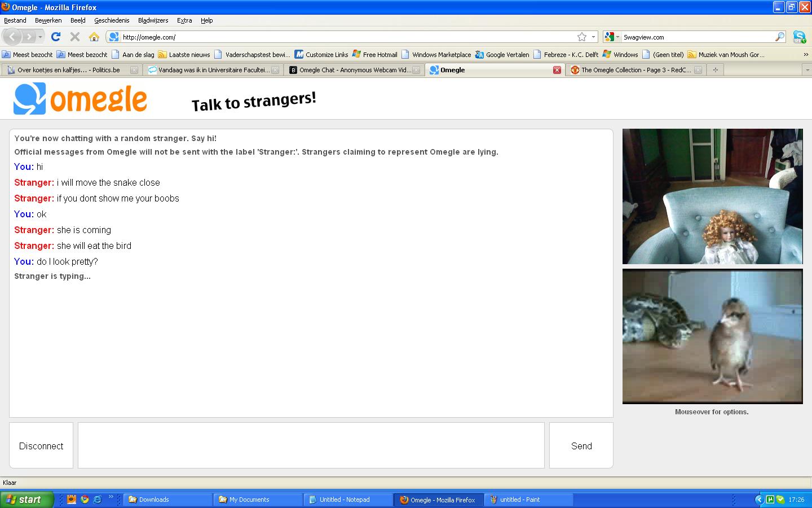
Task: Open the Customize Links bookmark
Action: (x=321, y=55)
